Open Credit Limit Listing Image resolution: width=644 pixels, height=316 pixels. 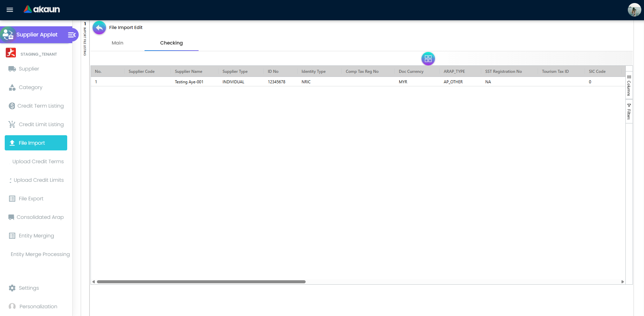click(41, 124)
